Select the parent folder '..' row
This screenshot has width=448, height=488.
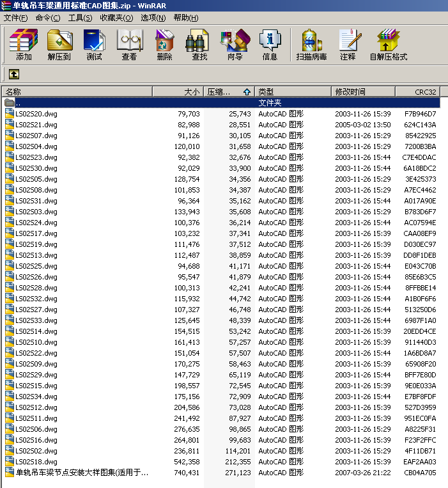pyautogui.click(x=19, y=102)
